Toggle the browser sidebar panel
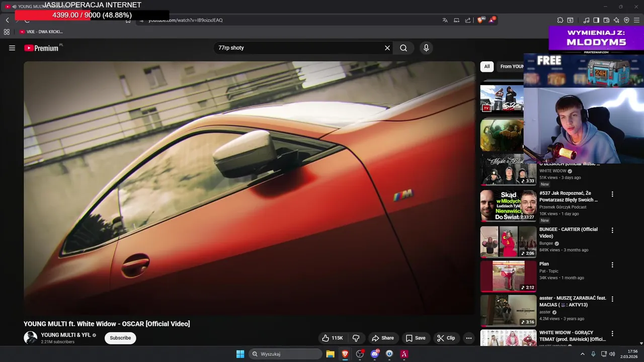Viewport: 644px width, 362px height. point(596,20)
